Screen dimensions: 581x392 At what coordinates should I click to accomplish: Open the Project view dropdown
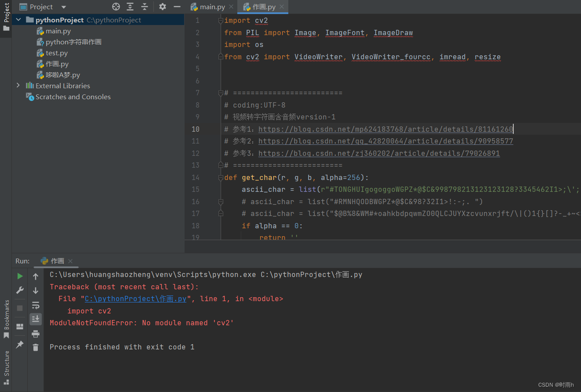[64, 7]
